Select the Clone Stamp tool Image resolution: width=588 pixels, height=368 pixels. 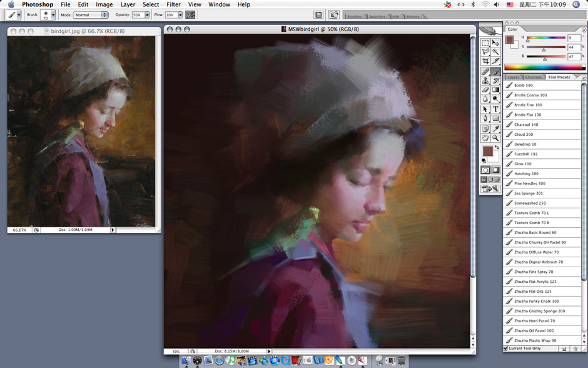[x=485, y=81]
